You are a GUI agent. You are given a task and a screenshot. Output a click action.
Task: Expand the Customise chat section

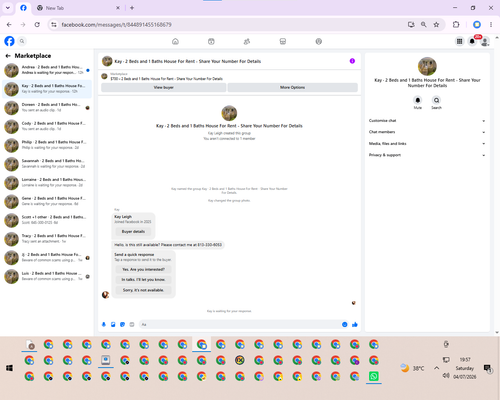point(427,121)
